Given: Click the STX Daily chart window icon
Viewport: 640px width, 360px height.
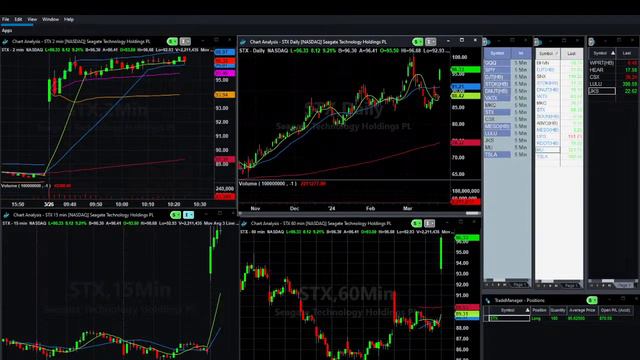Looking at the screenshot, I should pos(243,42).
